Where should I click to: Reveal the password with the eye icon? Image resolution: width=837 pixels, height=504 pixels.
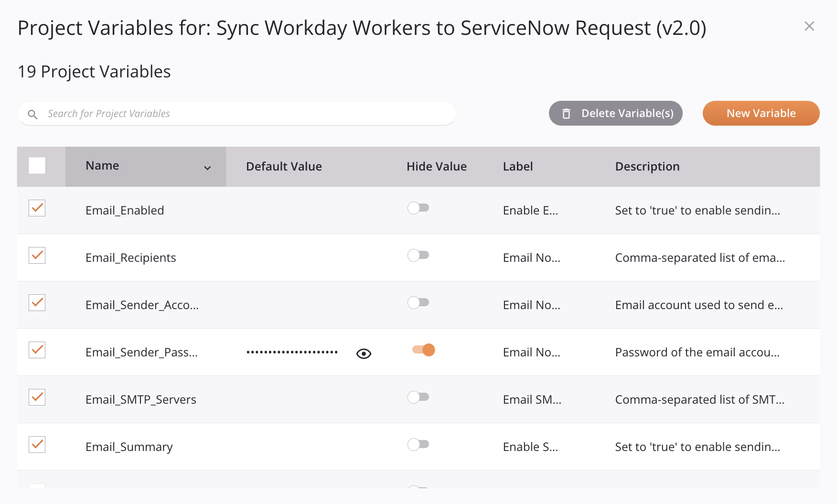(x=364, y=354)
